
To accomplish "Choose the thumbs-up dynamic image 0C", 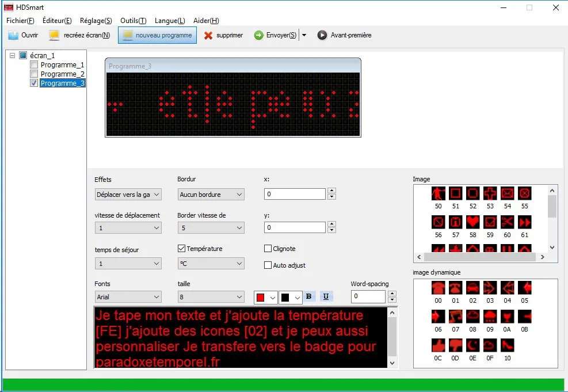I will click(x=438, y=345).
